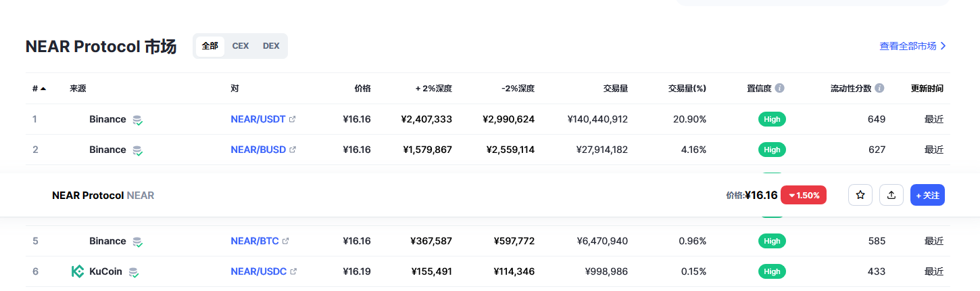This screenshot has height=291, width=980.
Task: Click the 流动性分数 info icon
Action: 879,89
